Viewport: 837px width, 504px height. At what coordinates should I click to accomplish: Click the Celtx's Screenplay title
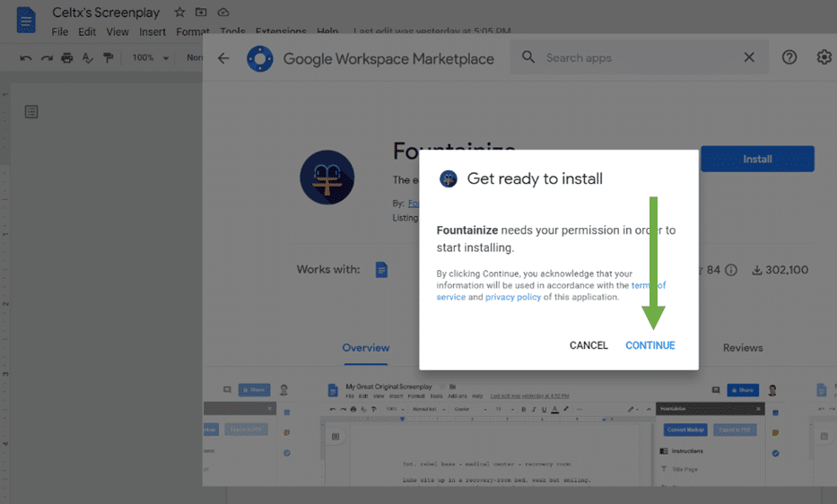[x=106, y=13]
